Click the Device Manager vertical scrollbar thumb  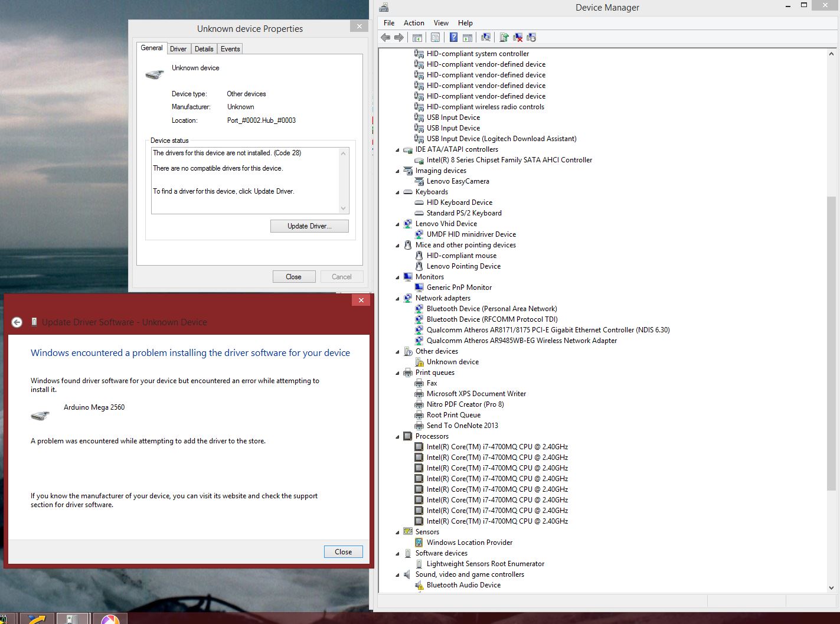(x=832, y=343)
